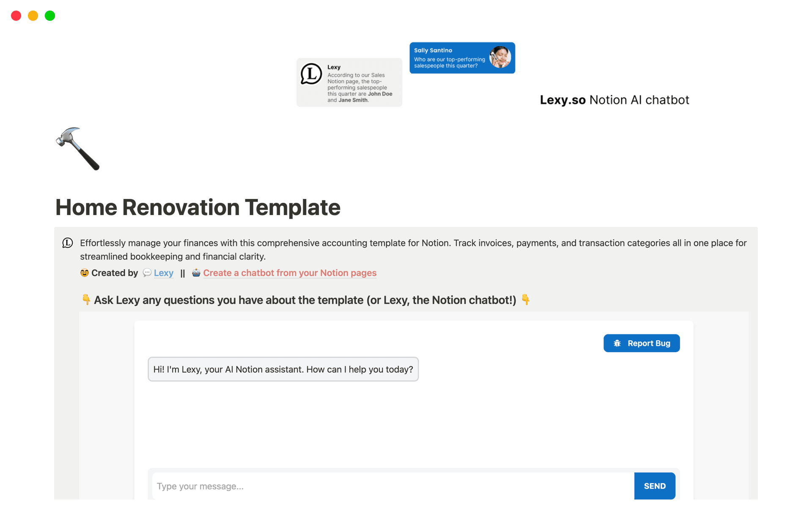Click the bug icon on Report Bug button

coord(616,343)
